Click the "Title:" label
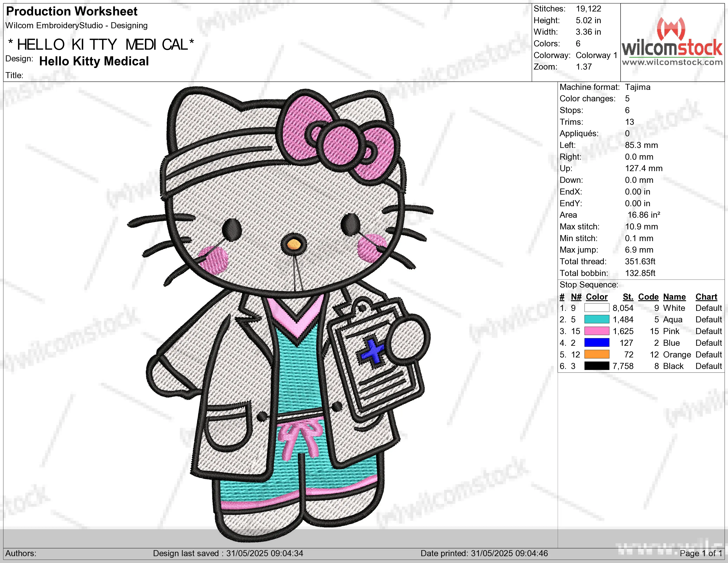728x563 pixels. click(x=14, y=75)
